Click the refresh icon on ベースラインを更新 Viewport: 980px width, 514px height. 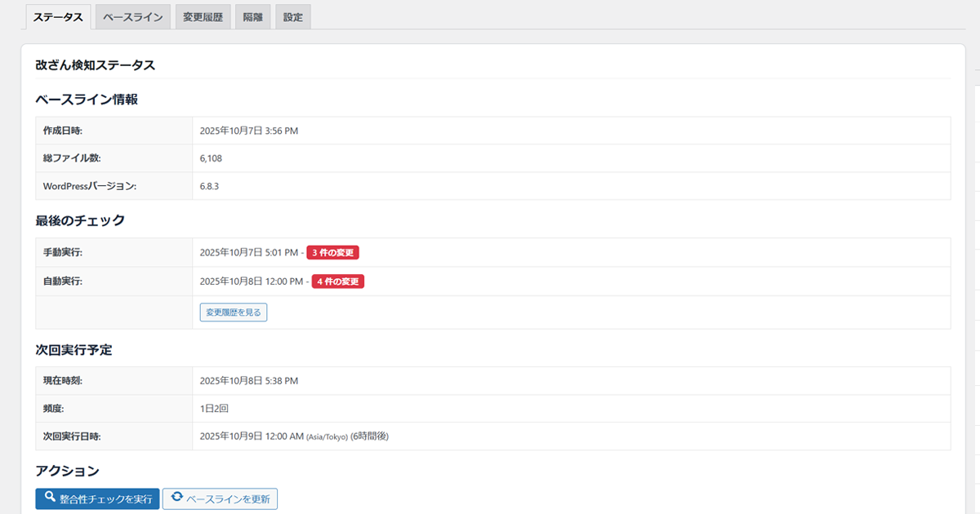tap(176, 498)
